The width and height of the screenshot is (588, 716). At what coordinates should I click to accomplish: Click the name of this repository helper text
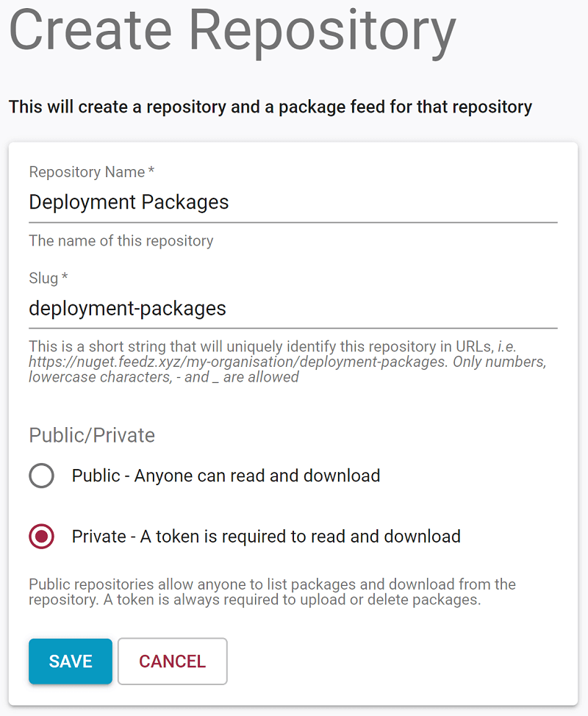[x=121, y=241]
